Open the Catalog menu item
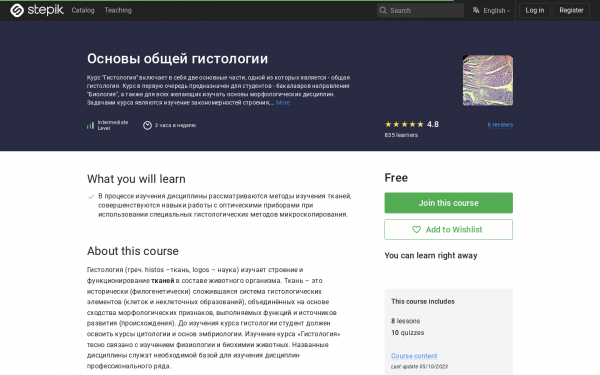The height and width of the screenshot is (375, 600). point(83,10)
